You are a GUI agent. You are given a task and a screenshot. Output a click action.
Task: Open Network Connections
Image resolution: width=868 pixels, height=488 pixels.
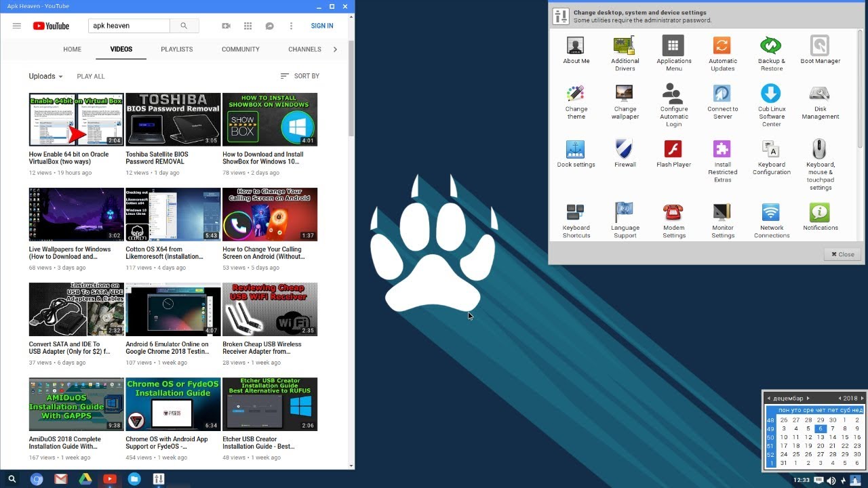[x=771, y=220]
